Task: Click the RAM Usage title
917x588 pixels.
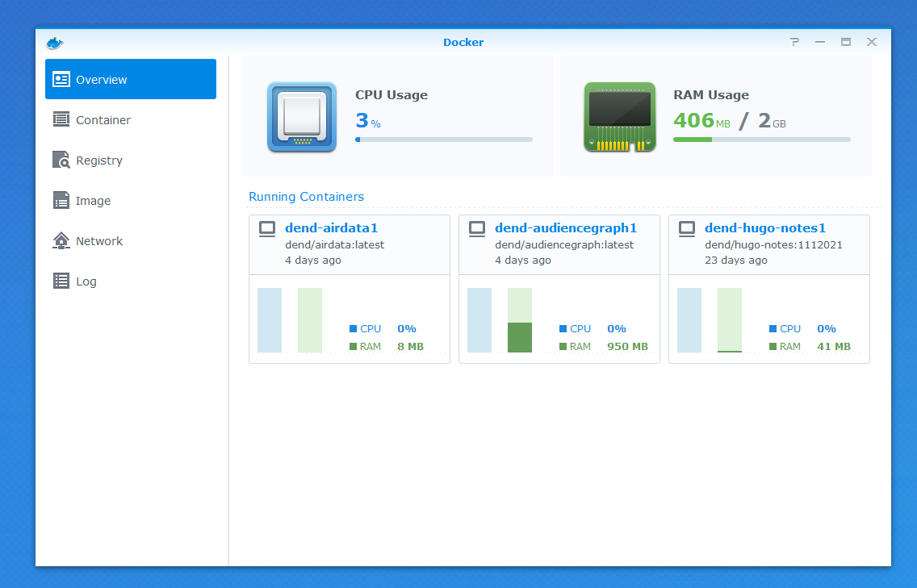Action: click(711, 94)
